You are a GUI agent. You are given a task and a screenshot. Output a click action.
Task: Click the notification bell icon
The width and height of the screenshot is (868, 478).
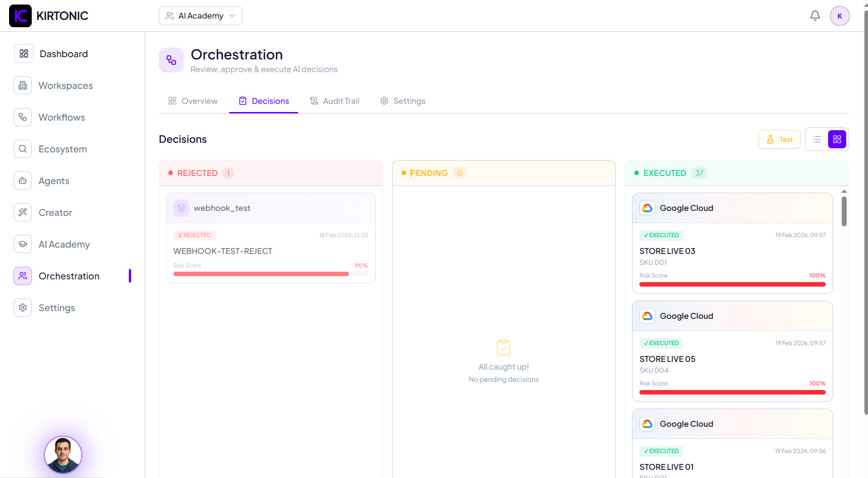pyautogui.click(x=814, y=15)
